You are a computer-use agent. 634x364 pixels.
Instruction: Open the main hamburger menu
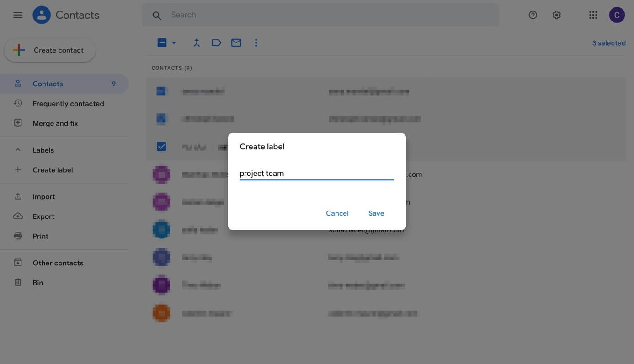pos(18,15)
